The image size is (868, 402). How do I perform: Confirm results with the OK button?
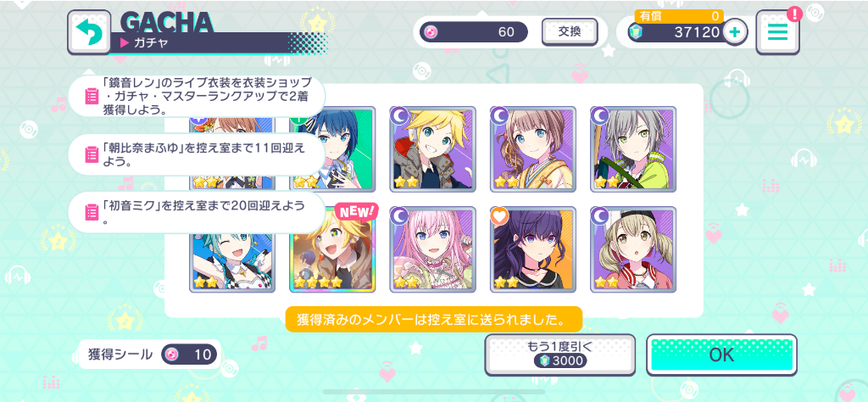point(722,355)
